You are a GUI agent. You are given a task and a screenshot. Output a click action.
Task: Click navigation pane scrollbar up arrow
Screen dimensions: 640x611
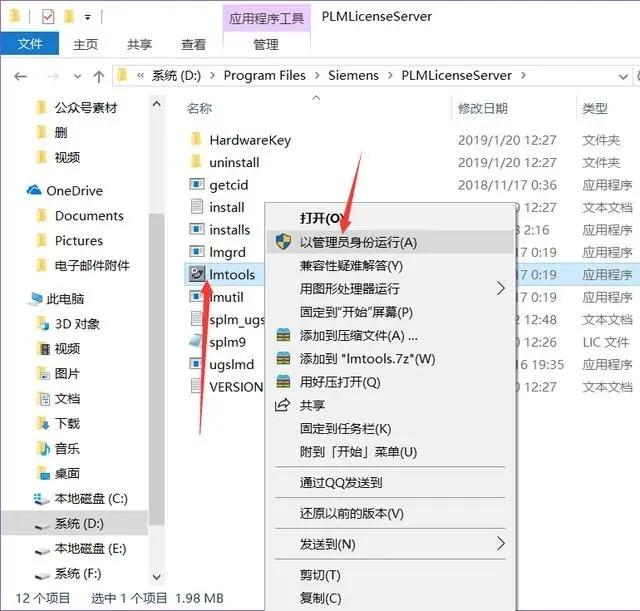click(157, 104)
